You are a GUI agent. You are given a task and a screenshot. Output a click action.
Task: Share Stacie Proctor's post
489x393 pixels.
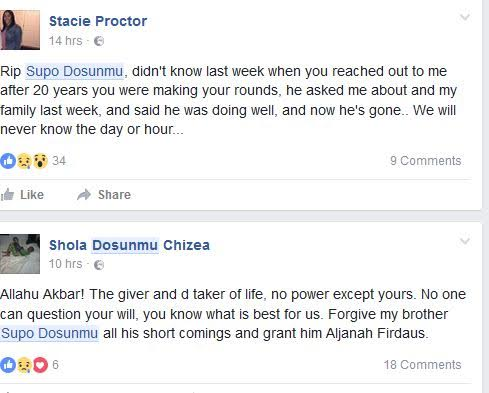(104, 195)
